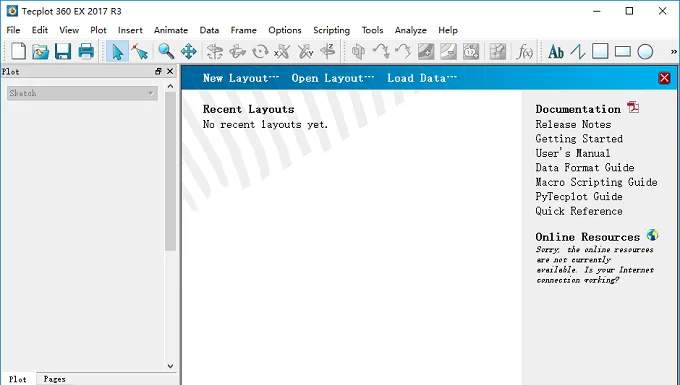The image size is (680, 385).
Task: Open the Scripting menu
Action: (x=331, y=30)
